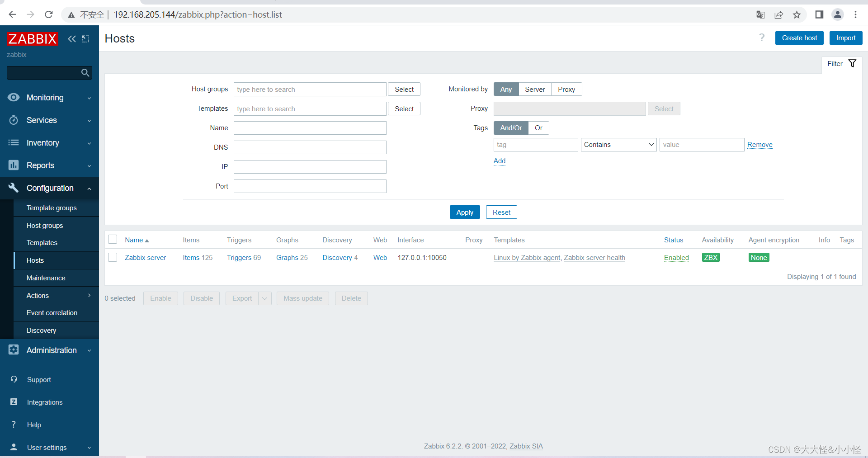This screenshot has width=868, height=458.
Task: Click the Services stopwatch icon
Action: (x=14, y=120)
